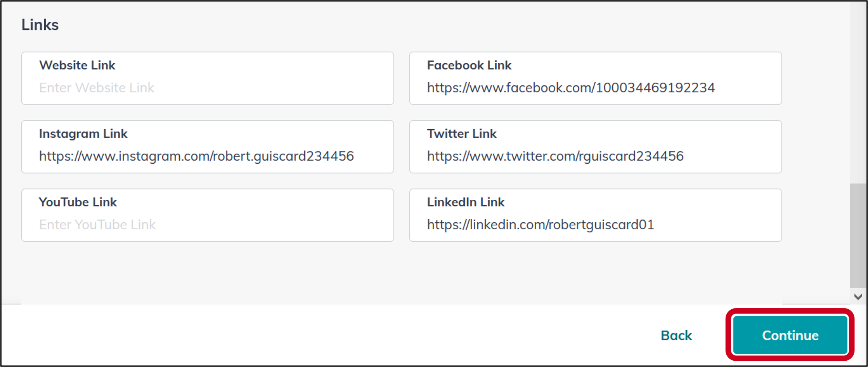Click the Enter Website Link placeholder text

point(96,87)
